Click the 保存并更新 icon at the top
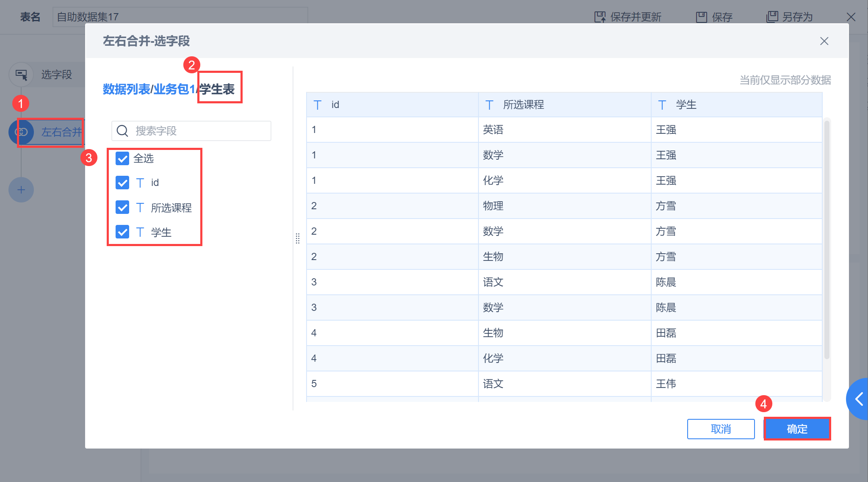This screenshot has width=868, height=482. (600, 17)
